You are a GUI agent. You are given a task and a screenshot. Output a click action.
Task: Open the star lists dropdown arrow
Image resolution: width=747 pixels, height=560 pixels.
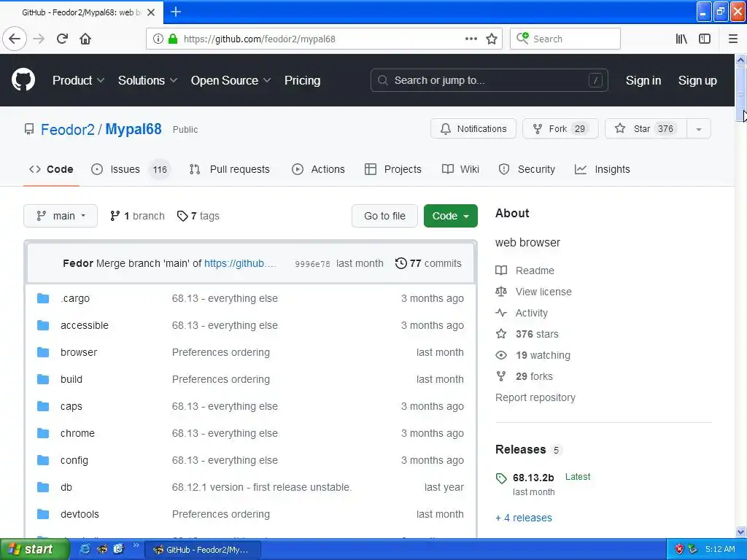[x=698, y=129]
